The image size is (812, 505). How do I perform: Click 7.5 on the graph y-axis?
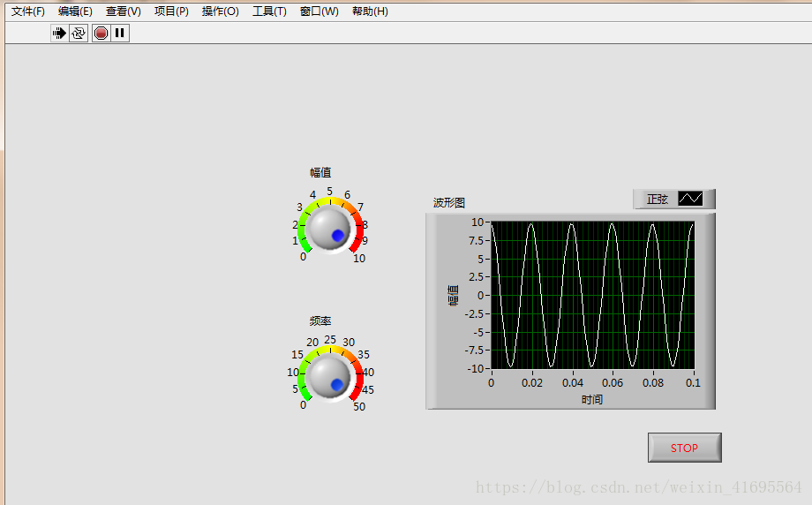point(476,240)
